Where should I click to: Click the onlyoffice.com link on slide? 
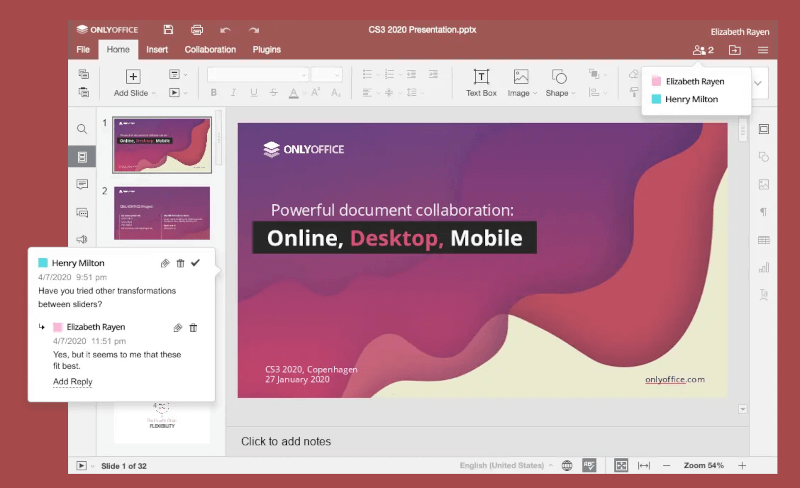(674, 379)
